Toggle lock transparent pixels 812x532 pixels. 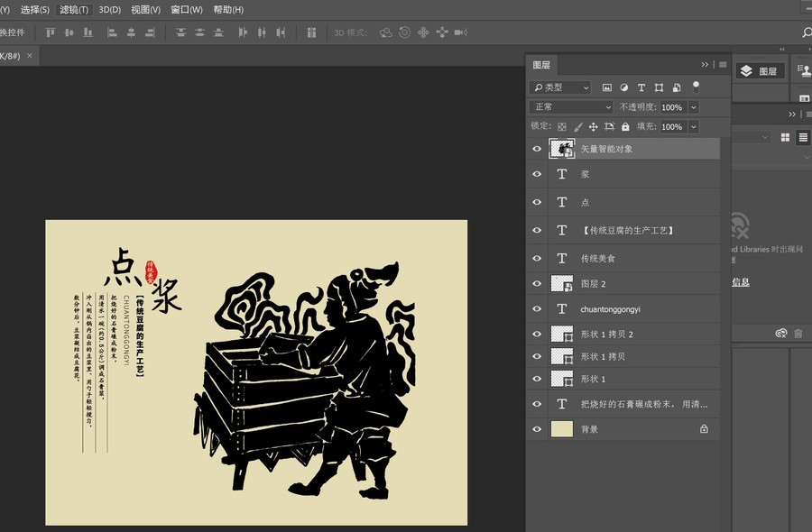tap(562, 127)
